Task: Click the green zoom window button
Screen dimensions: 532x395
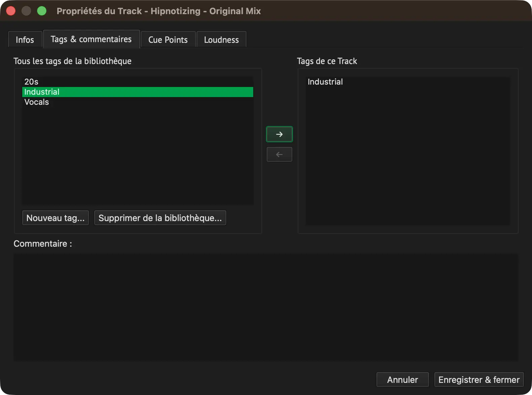Action: point(42,11)
